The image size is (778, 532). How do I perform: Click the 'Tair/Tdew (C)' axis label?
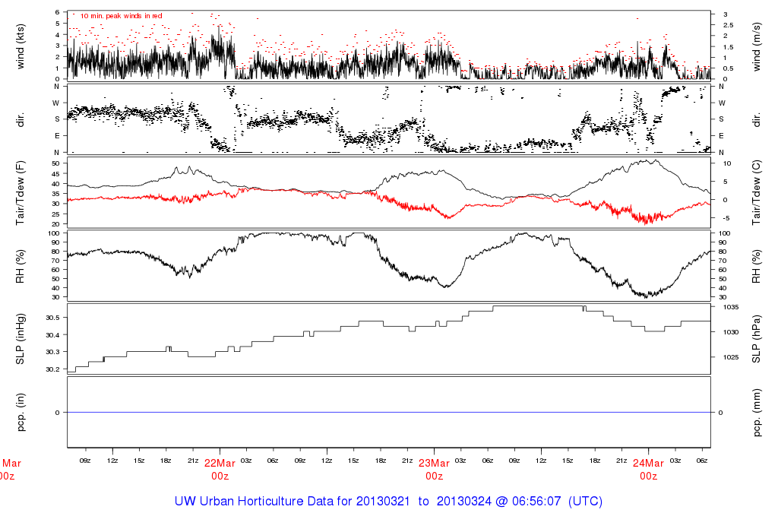[x=757, y=193]
